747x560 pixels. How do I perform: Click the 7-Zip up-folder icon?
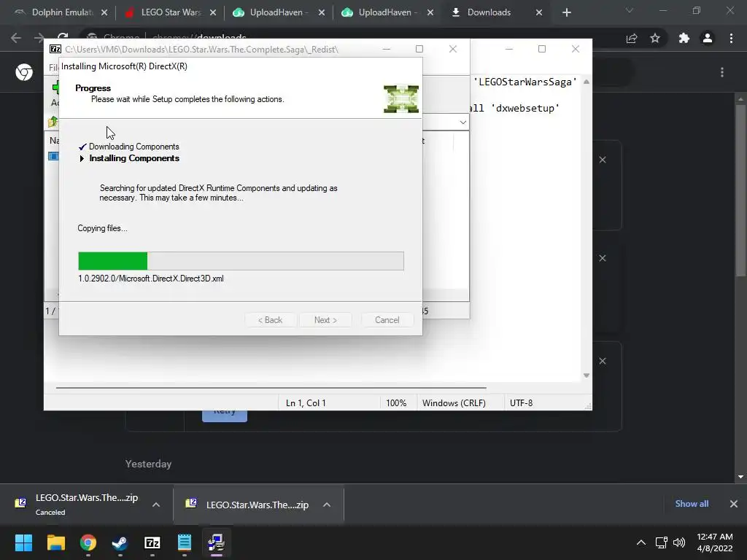click(53, 122)
